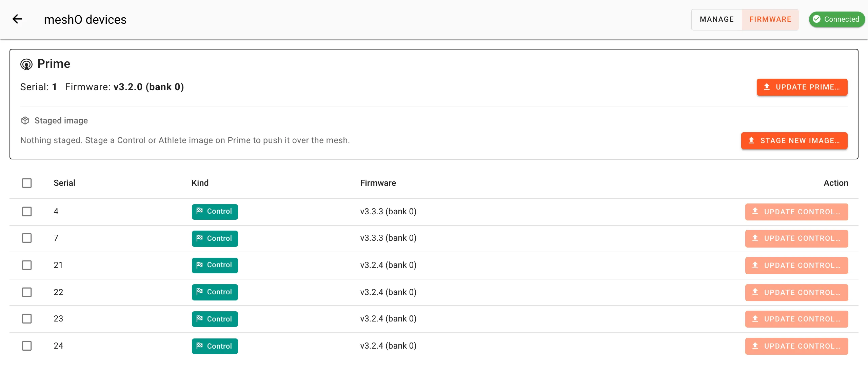Click the Prime heading text
Screen dimensions: 868x371
[54, 64]
